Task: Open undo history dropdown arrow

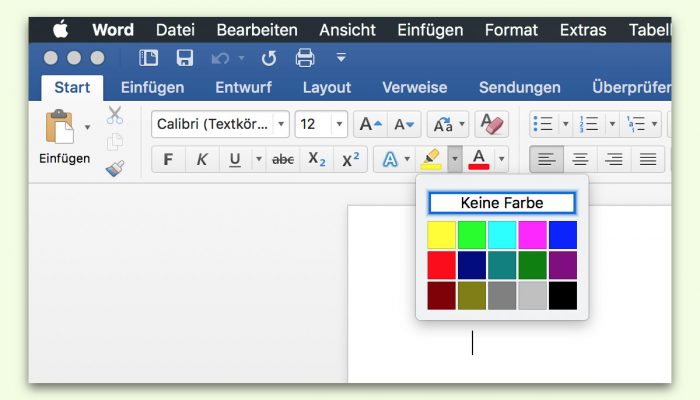Action: click(242, 58)
